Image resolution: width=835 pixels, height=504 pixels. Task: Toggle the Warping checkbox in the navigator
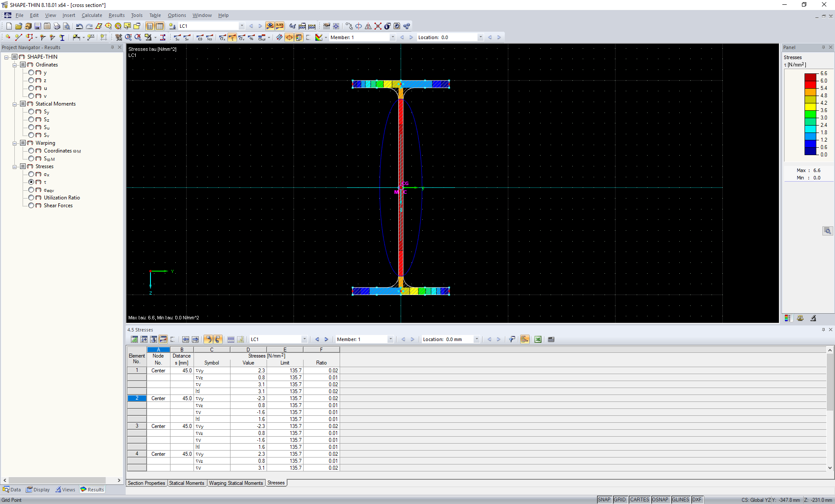23,143
